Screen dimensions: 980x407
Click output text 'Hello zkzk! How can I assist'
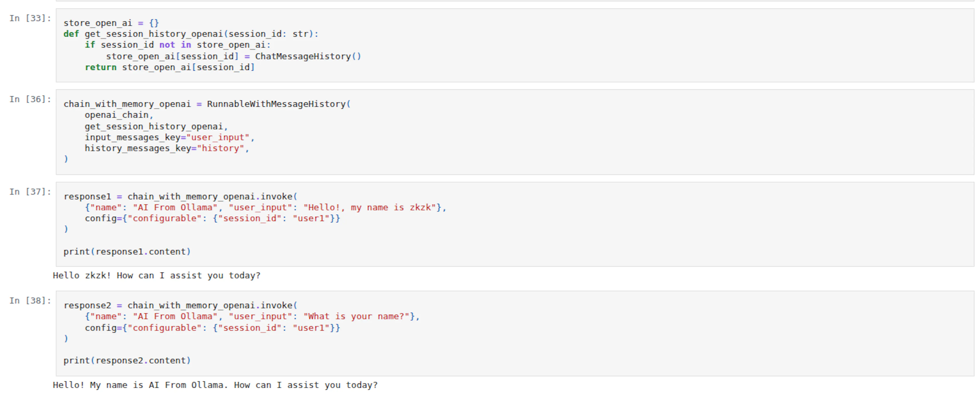[x=157, y=275]
